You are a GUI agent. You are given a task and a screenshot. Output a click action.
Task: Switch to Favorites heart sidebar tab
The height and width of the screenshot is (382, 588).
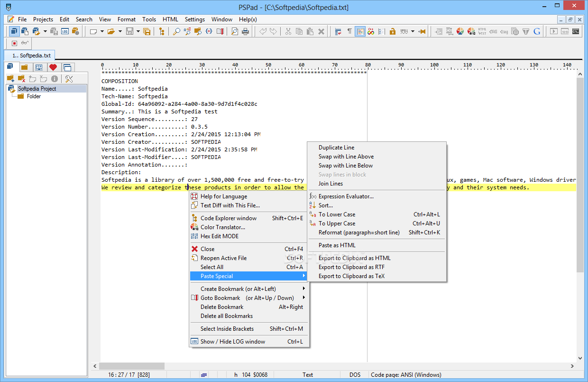tap(53, 67)
